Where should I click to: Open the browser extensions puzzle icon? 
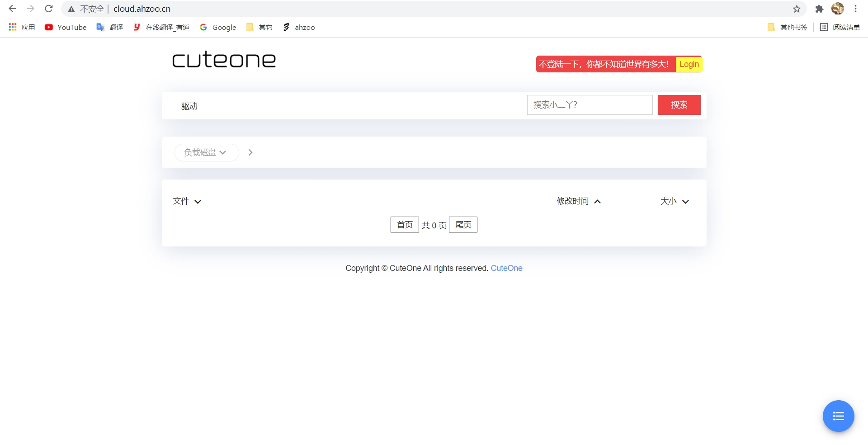click(819, 9)
